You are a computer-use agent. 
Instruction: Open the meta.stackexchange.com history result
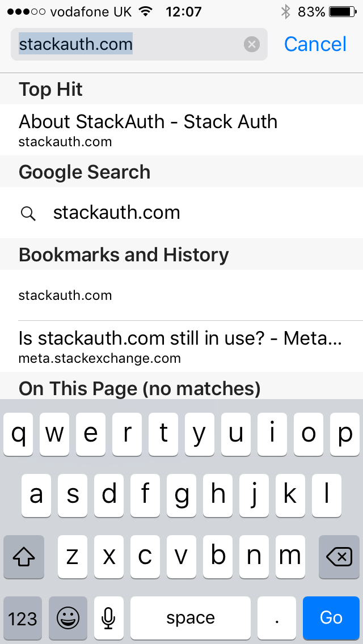(180, 346)
